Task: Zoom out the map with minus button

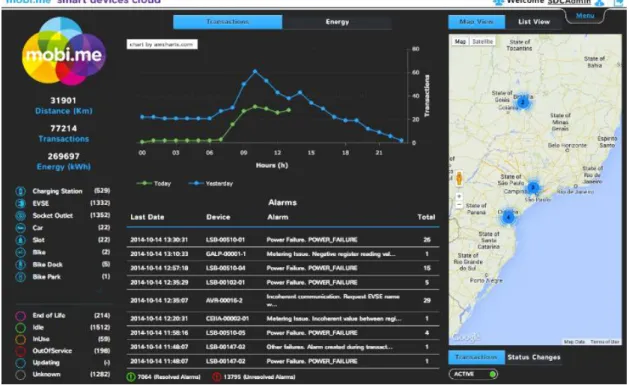Action: tap(459, 205)
